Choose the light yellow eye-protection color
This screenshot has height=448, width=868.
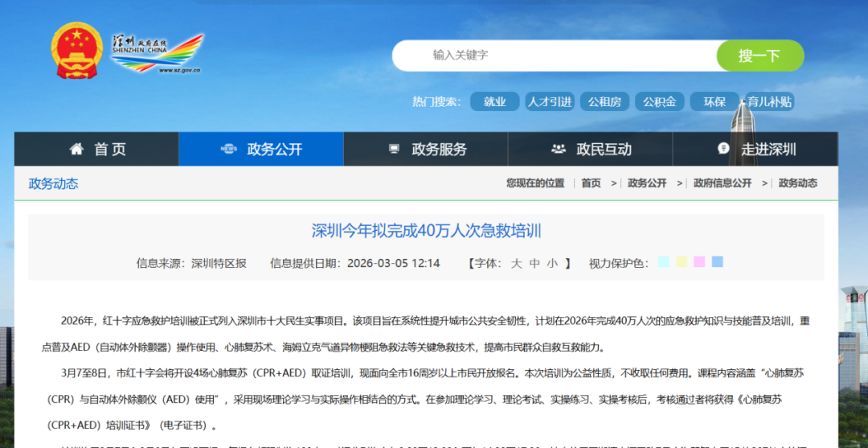tap(682, 262)
